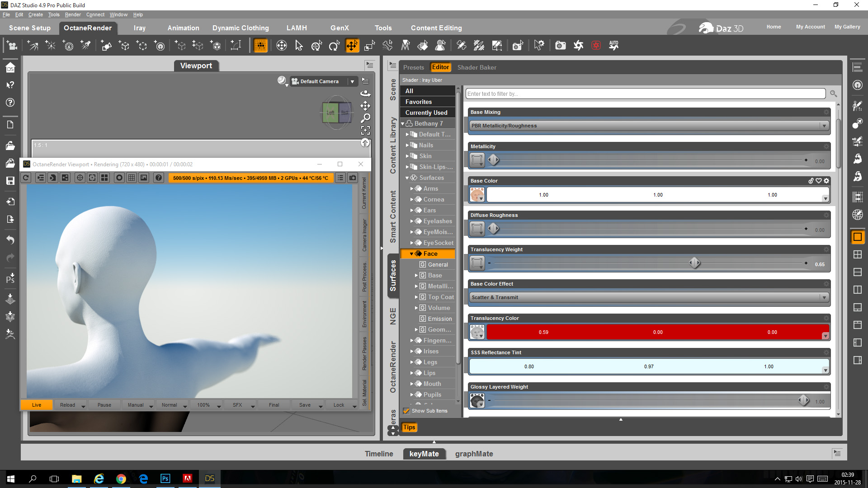
Task: Click the Translucency Weight slider handle
Action: point(694,263)
